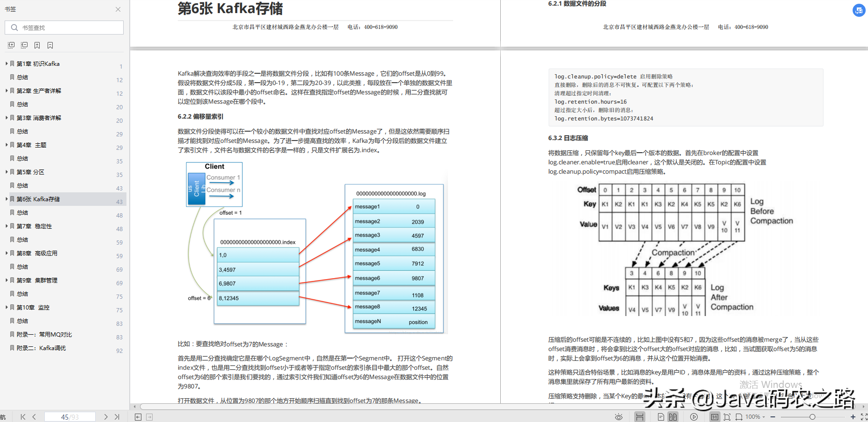Open bookmark 第3章 消费者详解

pyautogui.click(x=39, y=118)
